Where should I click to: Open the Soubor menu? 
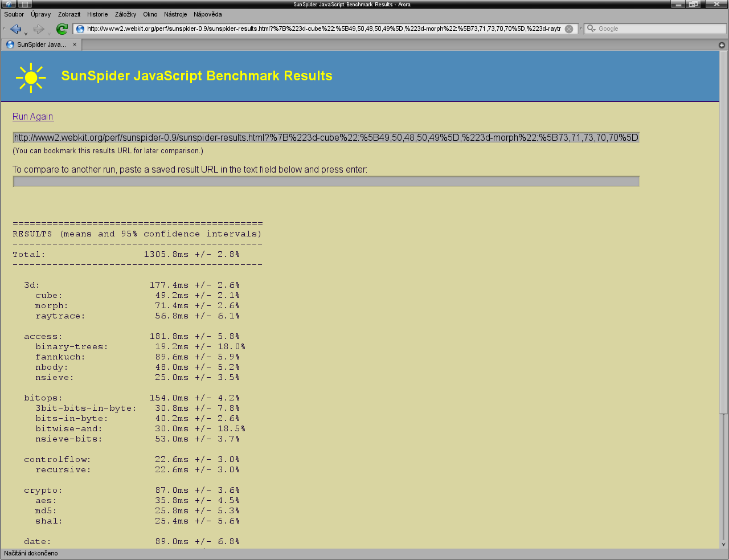[14, 14]
